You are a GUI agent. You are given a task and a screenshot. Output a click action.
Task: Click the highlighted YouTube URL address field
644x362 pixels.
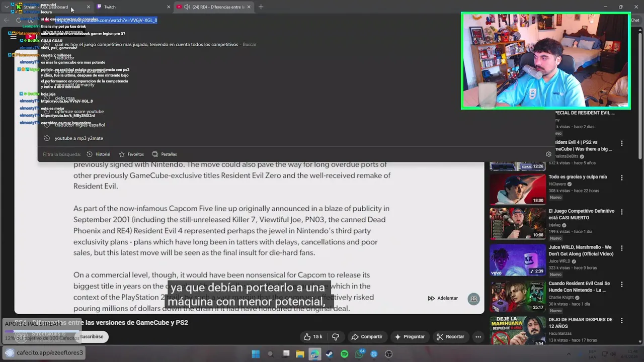107,20
